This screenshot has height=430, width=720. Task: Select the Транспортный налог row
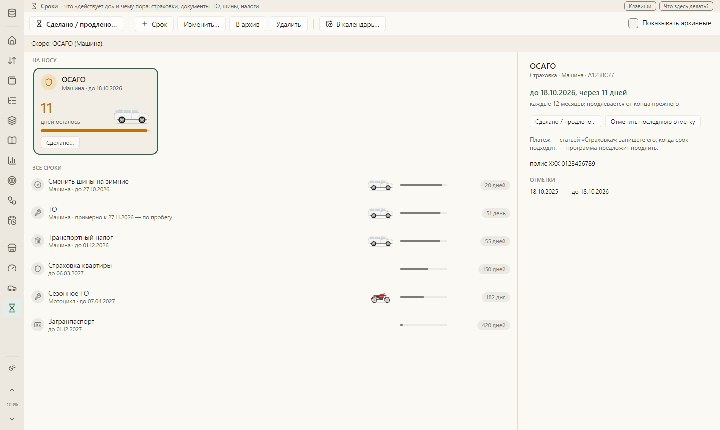[271, 241]
